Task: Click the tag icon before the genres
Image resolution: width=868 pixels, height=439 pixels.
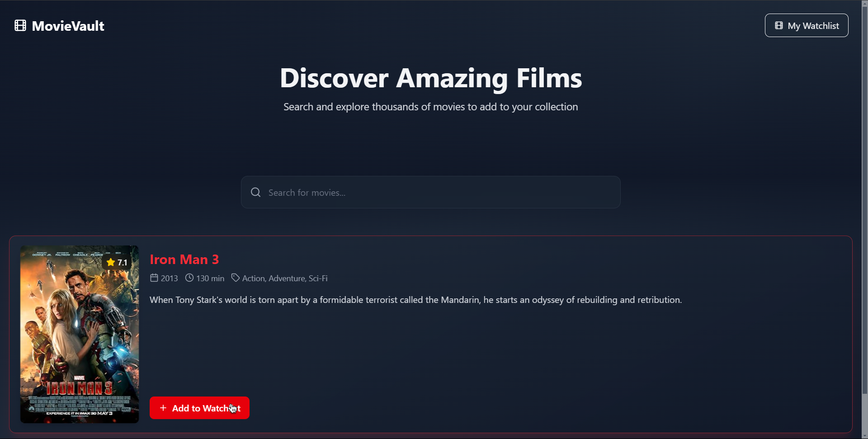Action: coord(236,278)
